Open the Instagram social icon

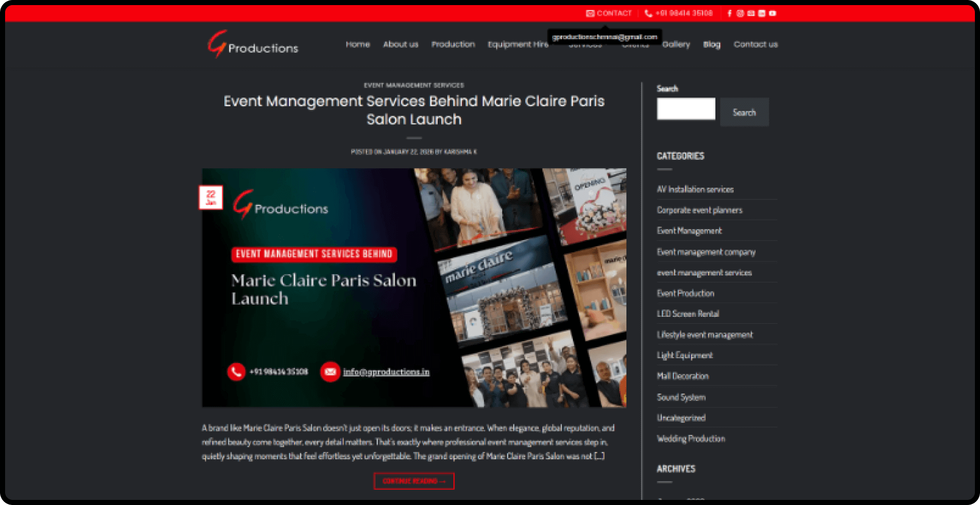point(740,13)
